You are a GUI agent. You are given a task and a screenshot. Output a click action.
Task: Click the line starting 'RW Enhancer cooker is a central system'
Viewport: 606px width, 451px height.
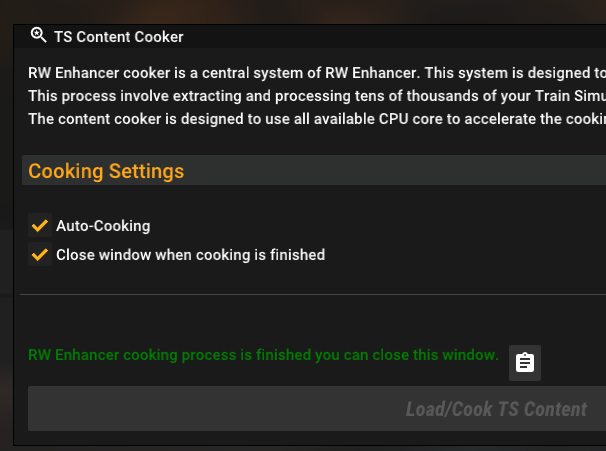pos(300,72)
